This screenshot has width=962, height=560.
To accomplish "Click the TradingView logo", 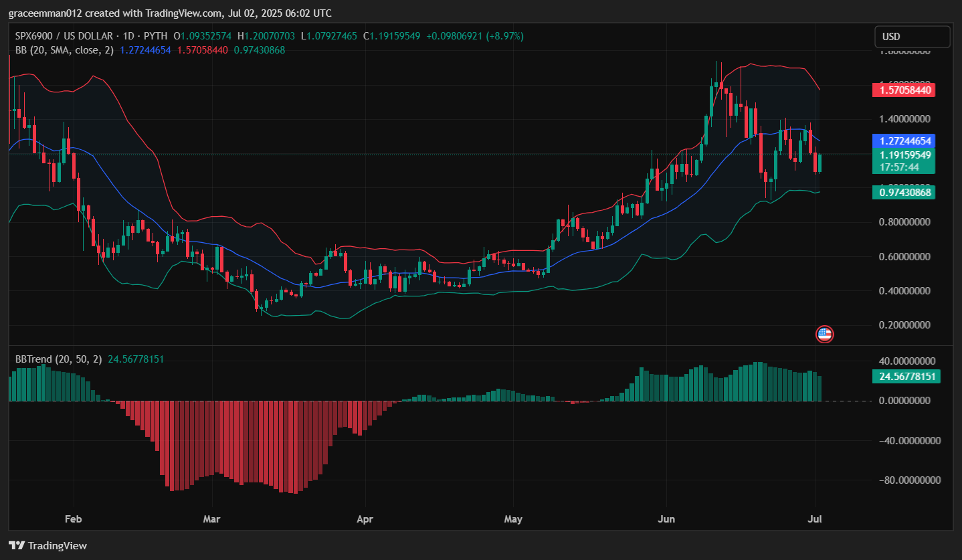I will click(47, 545).
